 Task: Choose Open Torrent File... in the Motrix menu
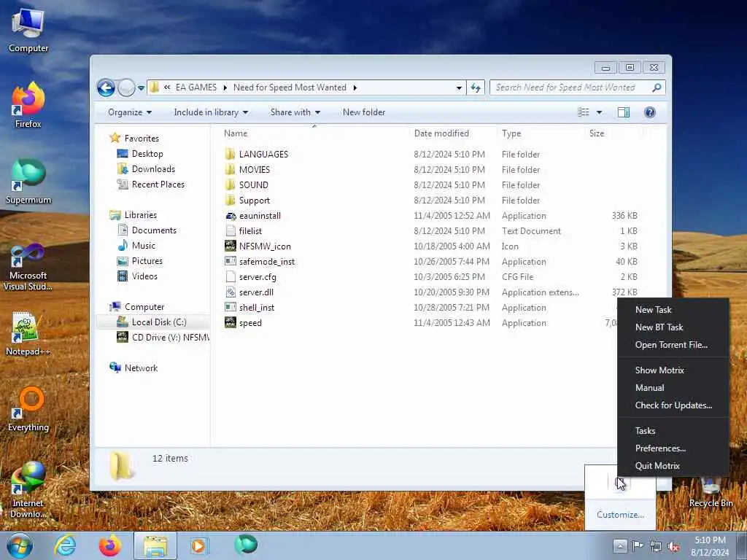671,345
